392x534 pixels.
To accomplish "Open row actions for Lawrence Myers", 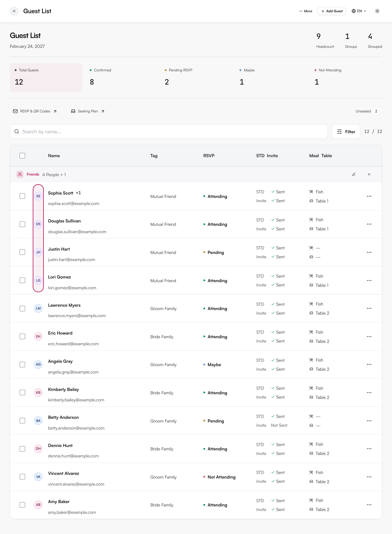I will (x=369, y=309).
